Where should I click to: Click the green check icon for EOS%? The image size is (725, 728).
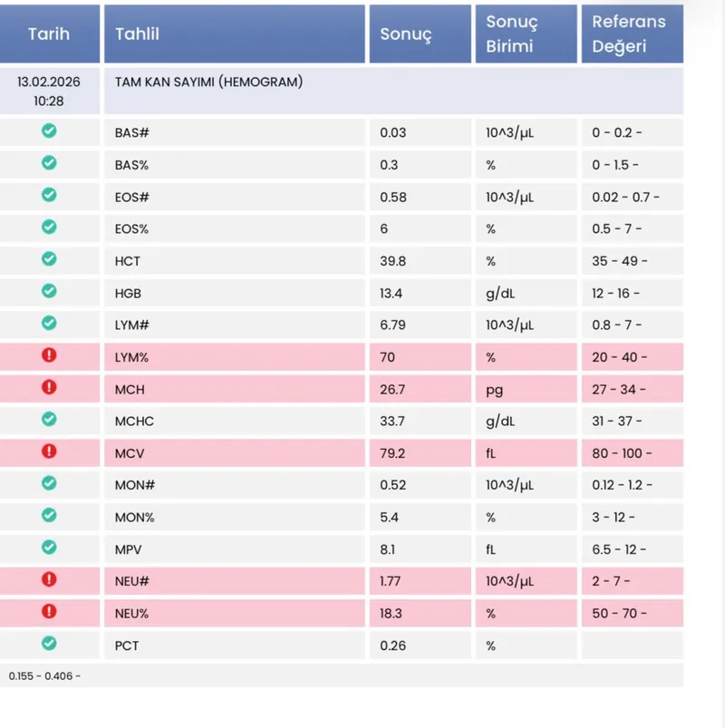(x=49, y=228)
